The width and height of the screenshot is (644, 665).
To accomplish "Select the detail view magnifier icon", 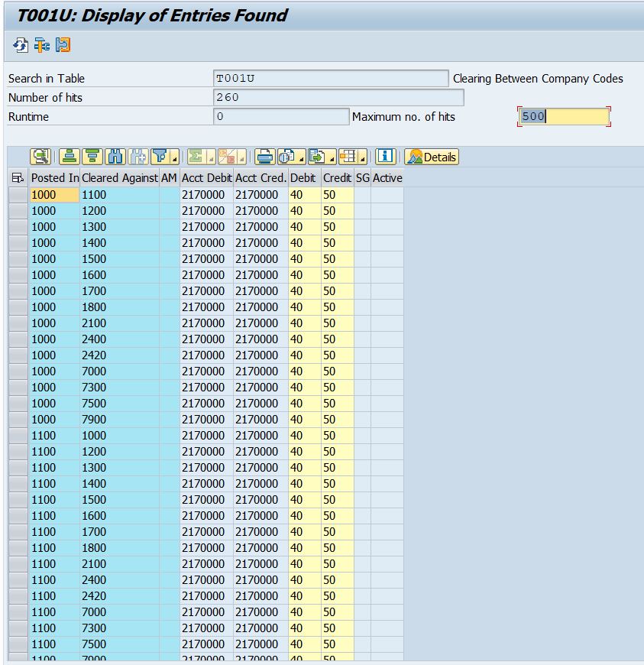I will (41, 157).
